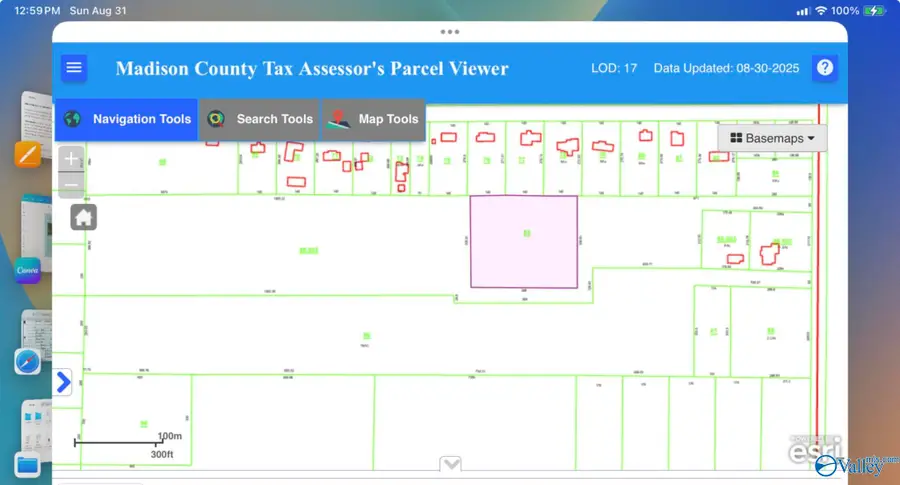Expand the bottom panel chevron
This screenshot has height=485, width=900.
pyautogui.click(x=451, y=463)
